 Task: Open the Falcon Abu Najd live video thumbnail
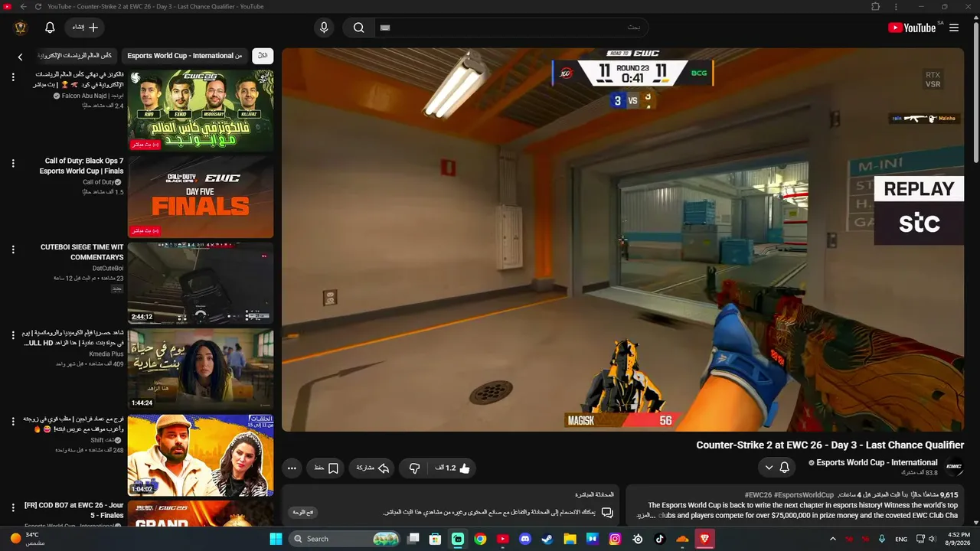pos(201,110)
